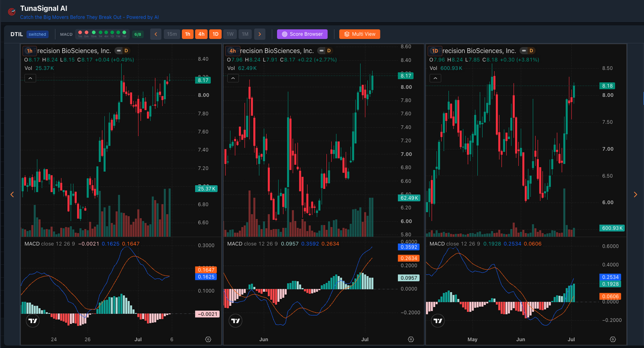The height and width of the screenshot is (348, 644).
Task: Click the 1h interval badge on first chart
Action: tap(30, 50)
